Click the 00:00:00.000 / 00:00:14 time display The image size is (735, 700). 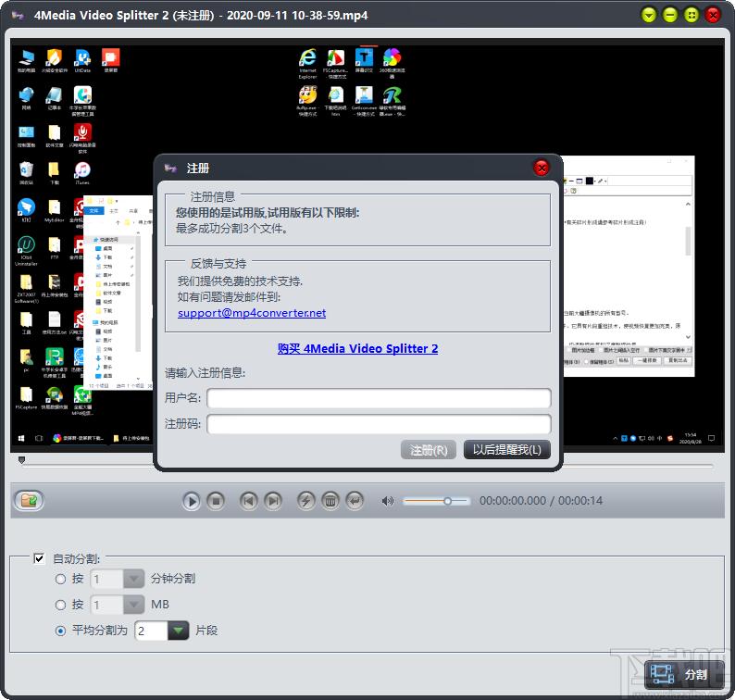pyautogui.click(x=541, y=501)
